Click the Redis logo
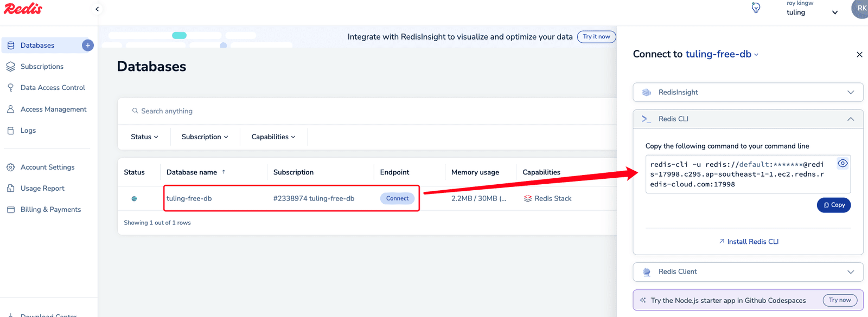This screenshot has height=317, width=868. tap(23, 8)
